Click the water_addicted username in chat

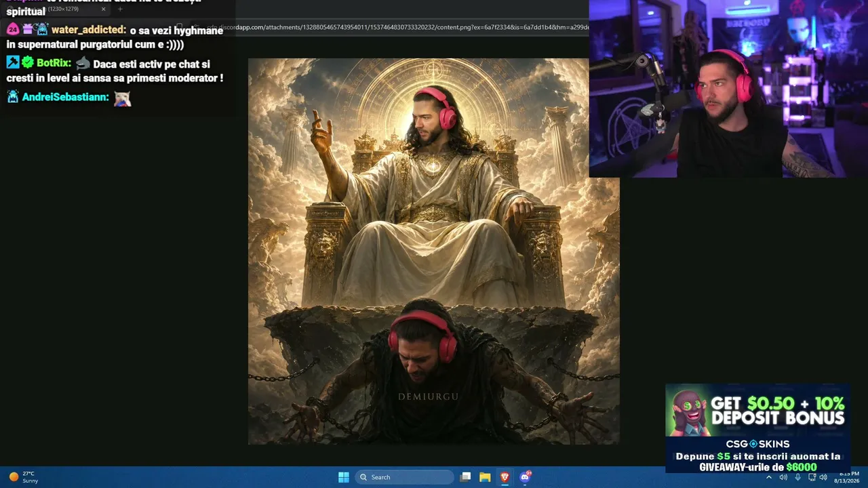89,30
